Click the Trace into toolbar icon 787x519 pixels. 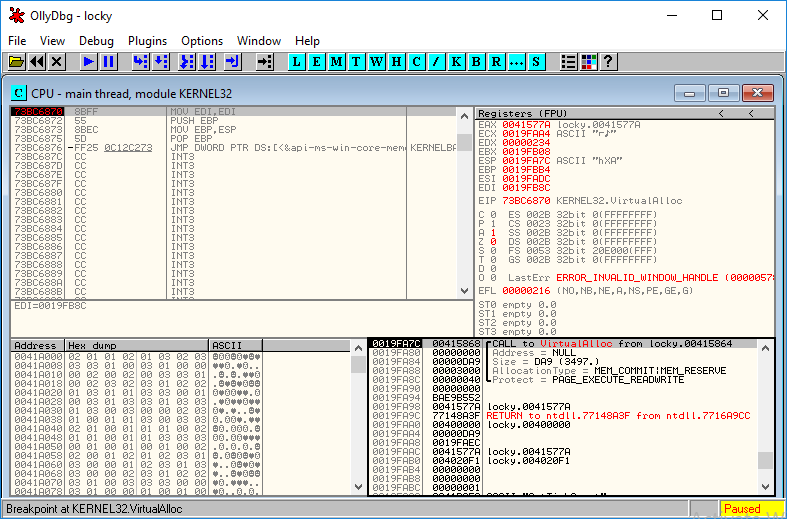[187, 62]
